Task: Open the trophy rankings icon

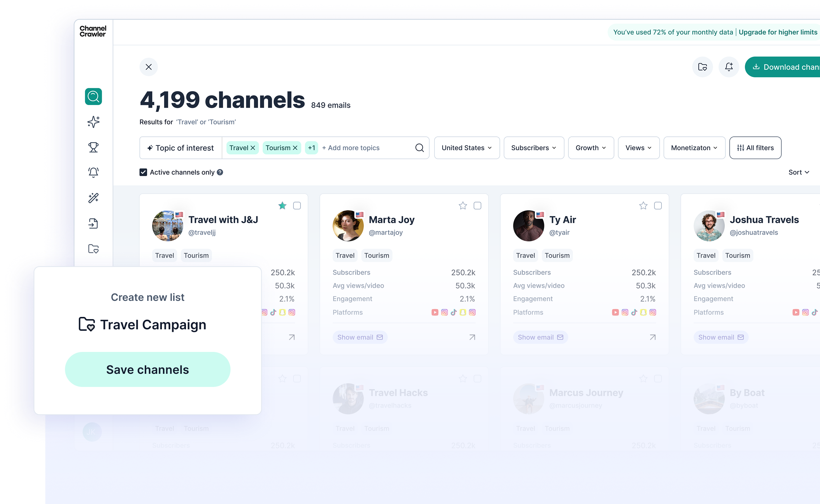Action: tap(93, 147)
